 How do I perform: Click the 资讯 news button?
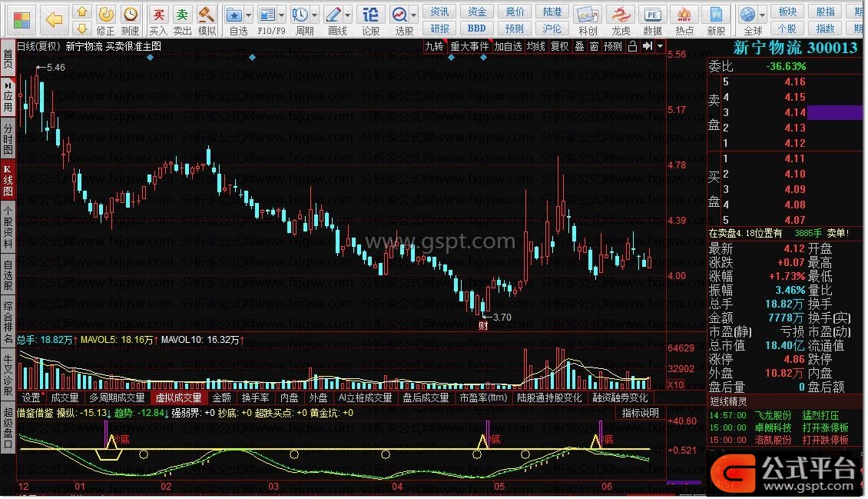440,12
